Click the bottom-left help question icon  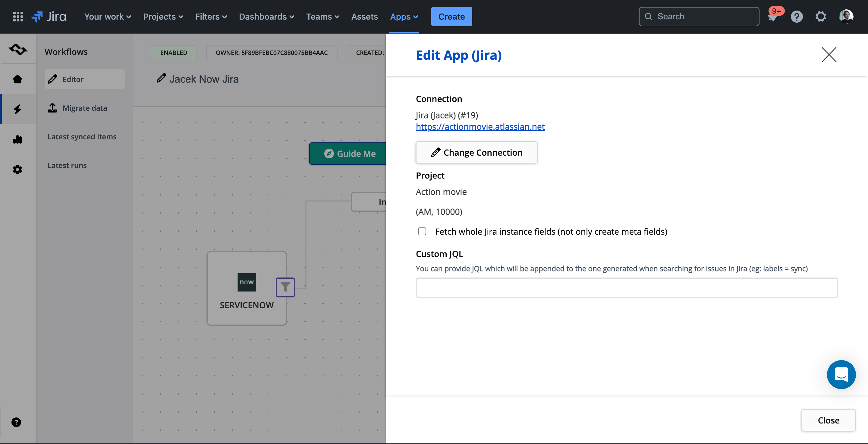click(16, 422)
